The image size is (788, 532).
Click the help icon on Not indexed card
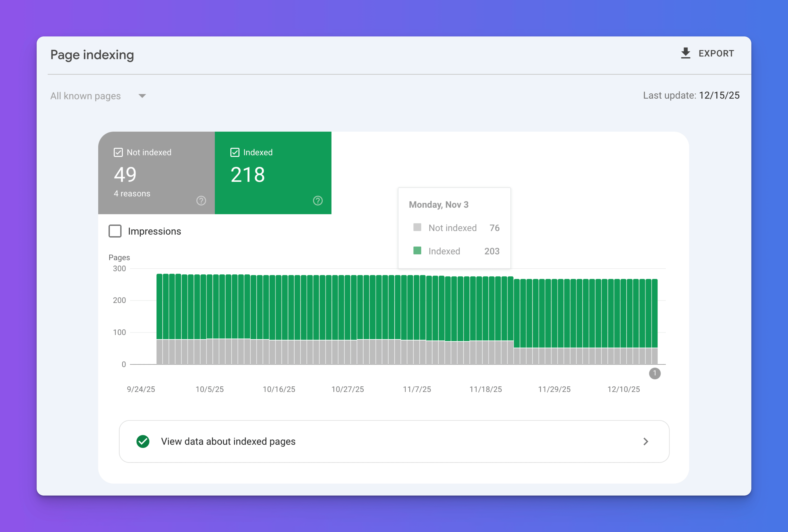point(201,201)
